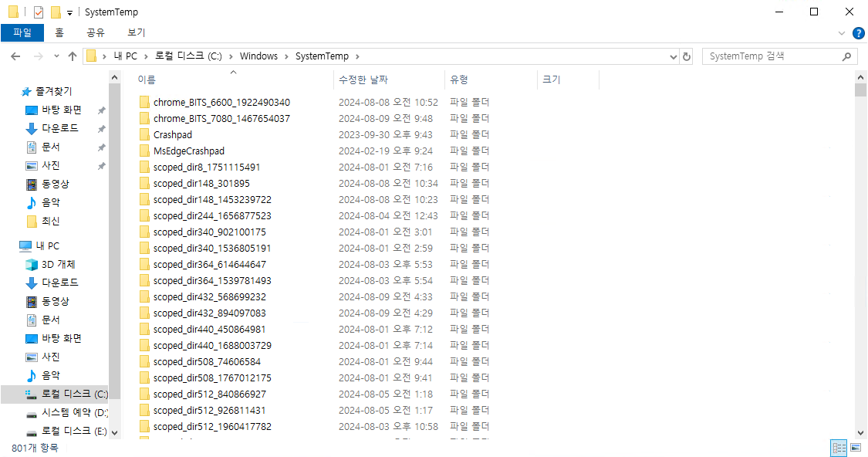The height and width of the screenshot is (457, 868).
Task: Switch to the 보기 ribbon tab
Action: (137, 32)
